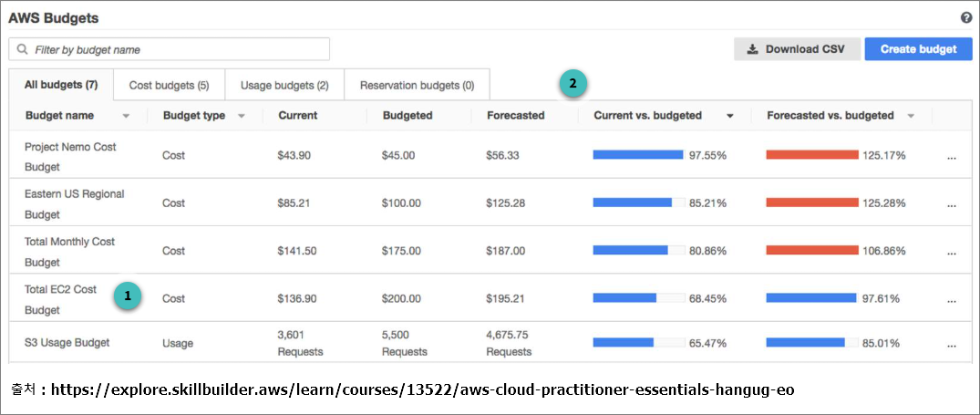
Task: Open Total EC2 Cost Budget link
Action: 61,300
